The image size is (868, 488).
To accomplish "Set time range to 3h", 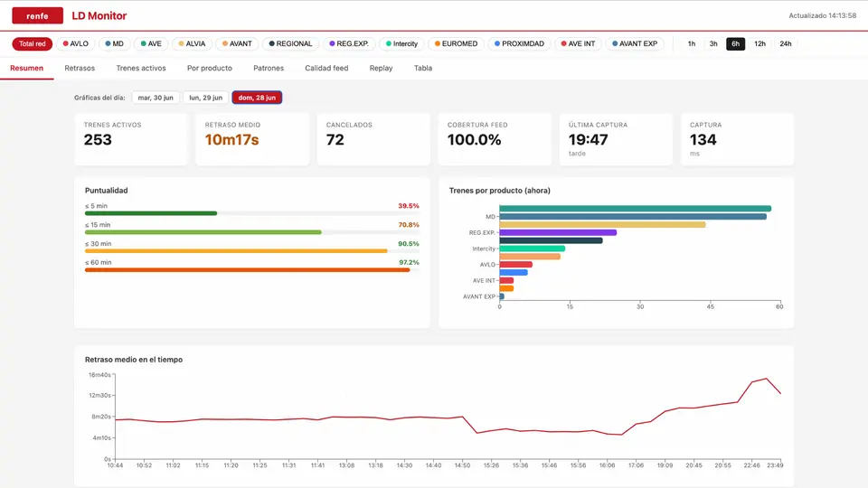I will tap(713, 43).
